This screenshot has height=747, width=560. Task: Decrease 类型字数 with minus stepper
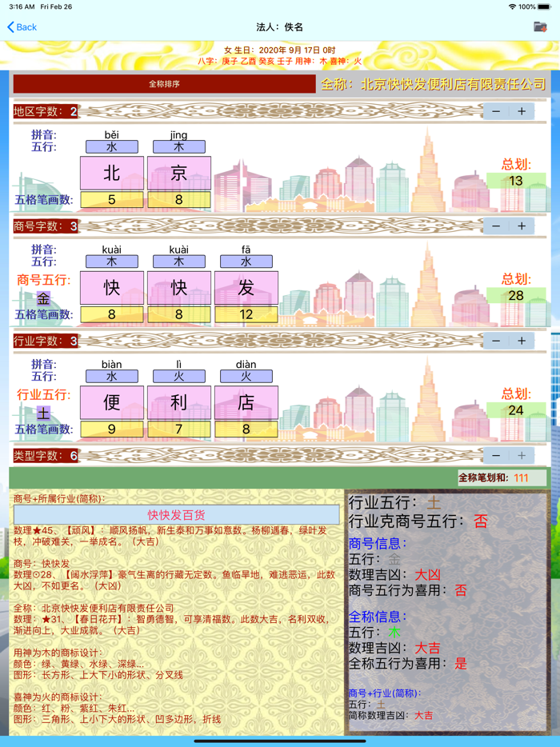point(496,455)
